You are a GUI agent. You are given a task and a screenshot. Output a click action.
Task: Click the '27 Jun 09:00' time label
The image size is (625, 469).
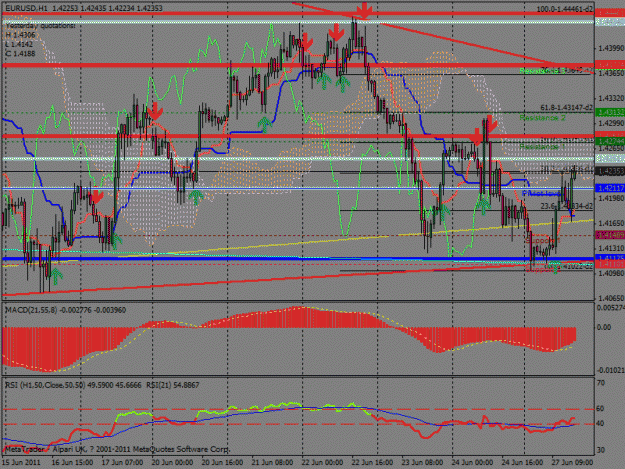pos(572,462)
